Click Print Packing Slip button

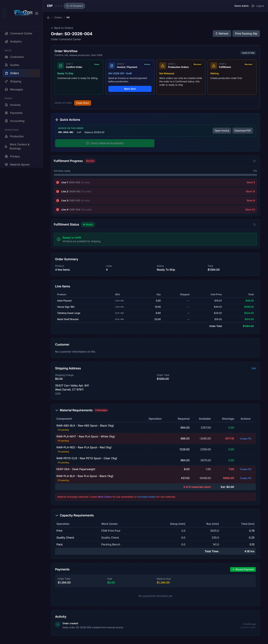pos(246,34)
